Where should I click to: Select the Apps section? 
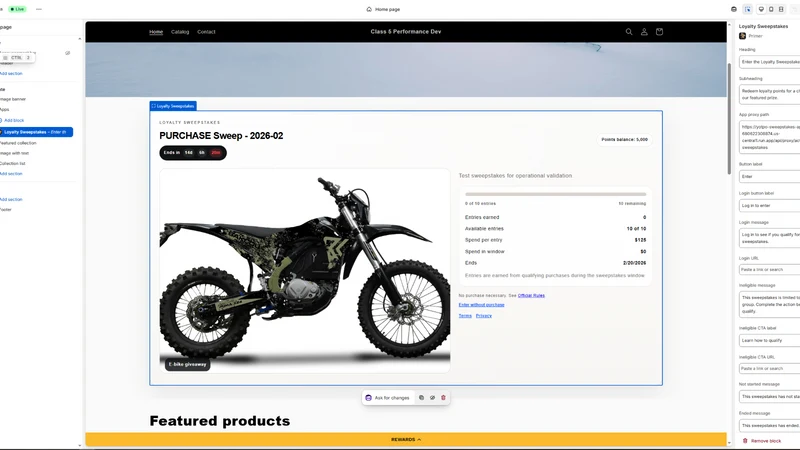click(5, 109)
